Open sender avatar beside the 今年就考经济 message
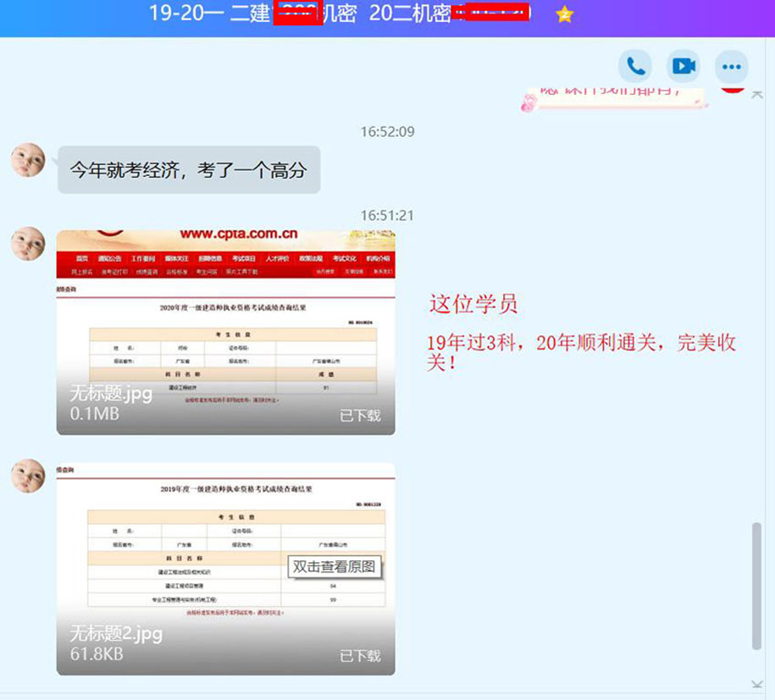Viewport: 775px width, 700px height. [x=28, y=160]
